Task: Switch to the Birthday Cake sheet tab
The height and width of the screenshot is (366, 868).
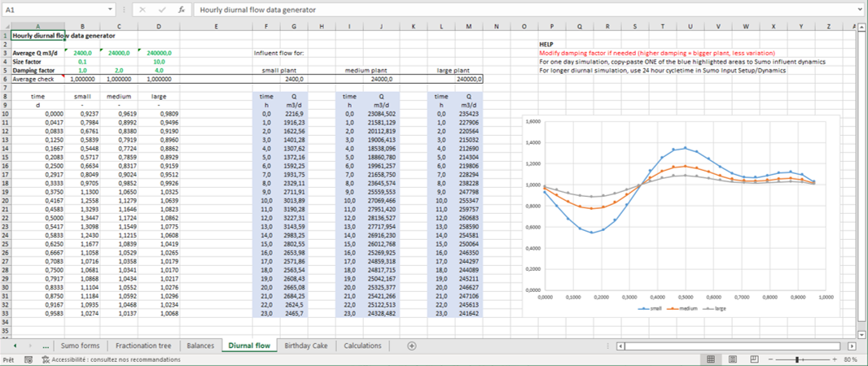Action: (305, 346)
